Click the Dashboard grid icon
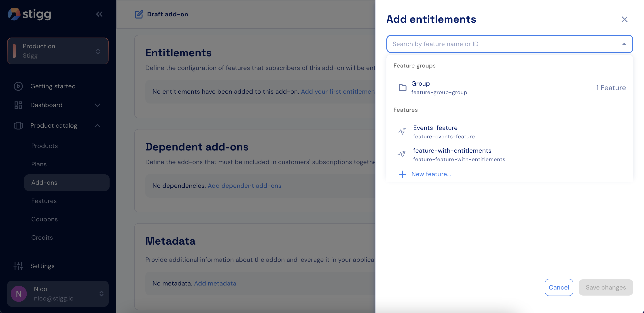 [18, 105]
